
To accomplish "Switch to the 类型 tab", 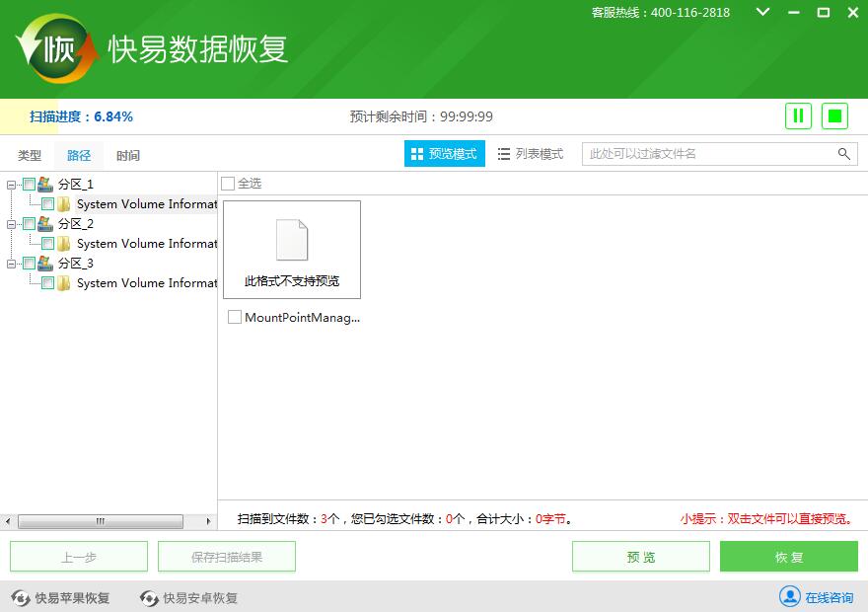I will point(29,155).
